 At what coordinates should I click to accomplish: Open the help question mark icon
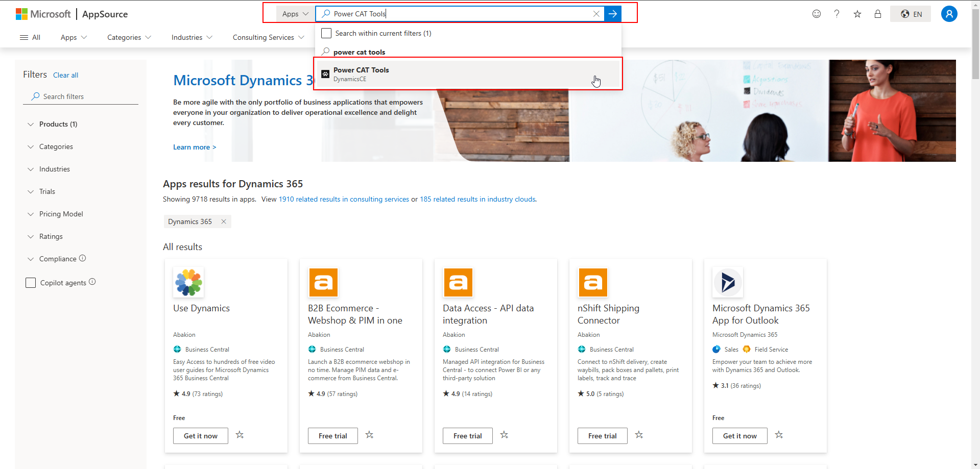point(836,14)
